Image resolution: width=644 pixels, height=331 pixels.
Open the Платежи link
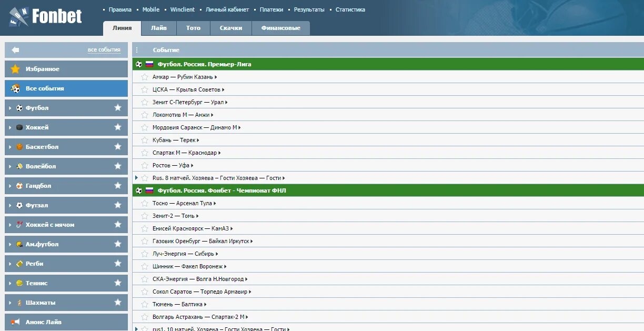[x=271, y=9]
